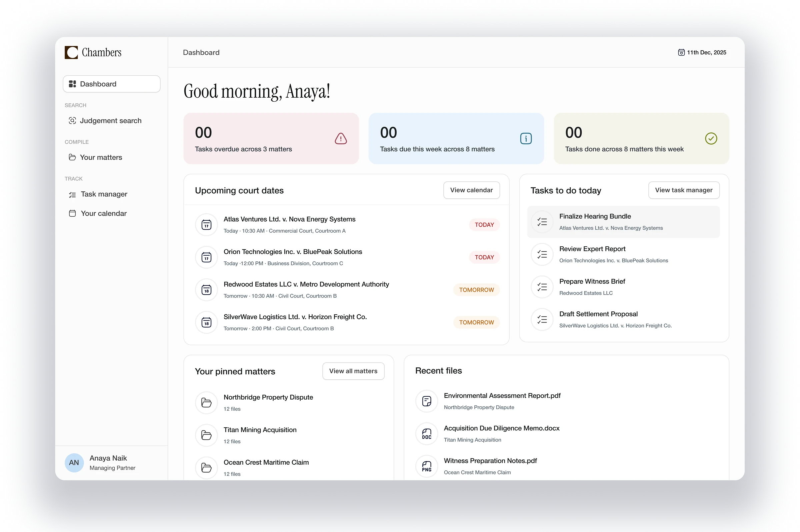Image resolution: width=800 pixels, height=532 pixels.
Task: Open Finalize Hearing Bundle task title
Action: click(x=595, y=216)
